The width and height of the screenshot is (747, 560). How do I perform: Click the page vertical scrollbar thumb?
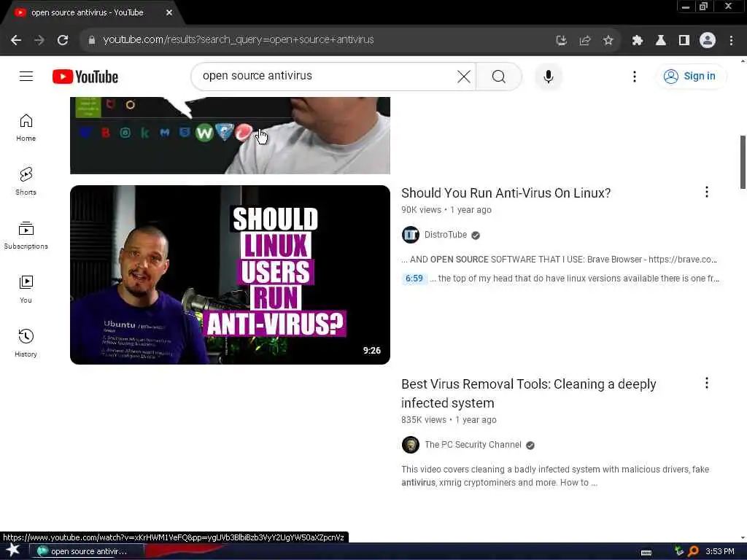pos(743,162)
